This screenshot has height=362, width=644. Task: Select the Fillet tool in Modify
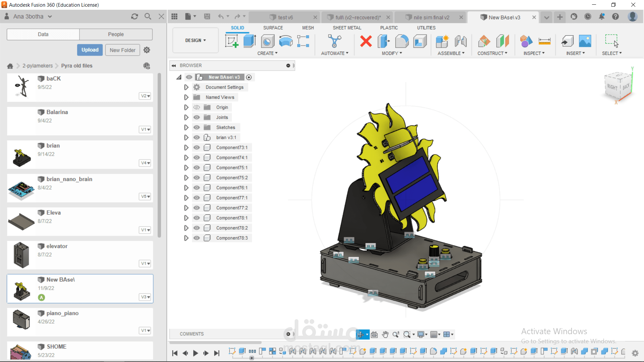[x=401, y=41]
